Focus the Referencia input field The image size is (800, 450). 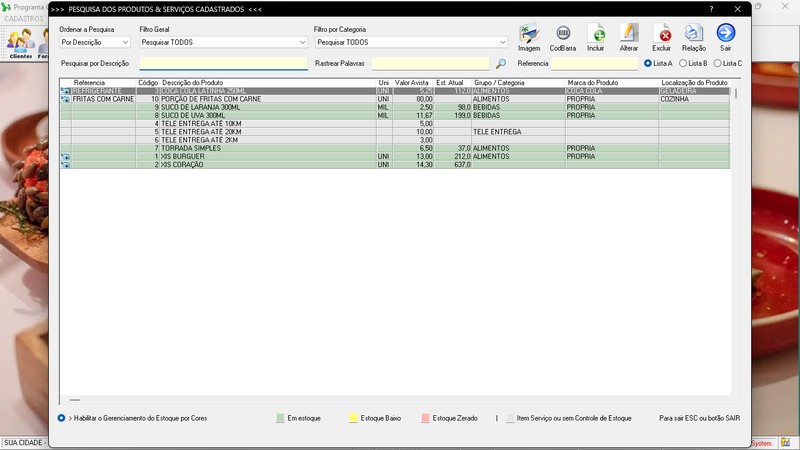coord(594,63)
